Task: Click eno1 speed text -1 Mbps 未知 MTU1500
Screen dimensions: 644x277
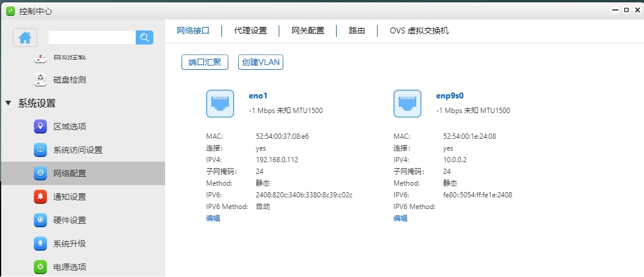Action: 286,111
